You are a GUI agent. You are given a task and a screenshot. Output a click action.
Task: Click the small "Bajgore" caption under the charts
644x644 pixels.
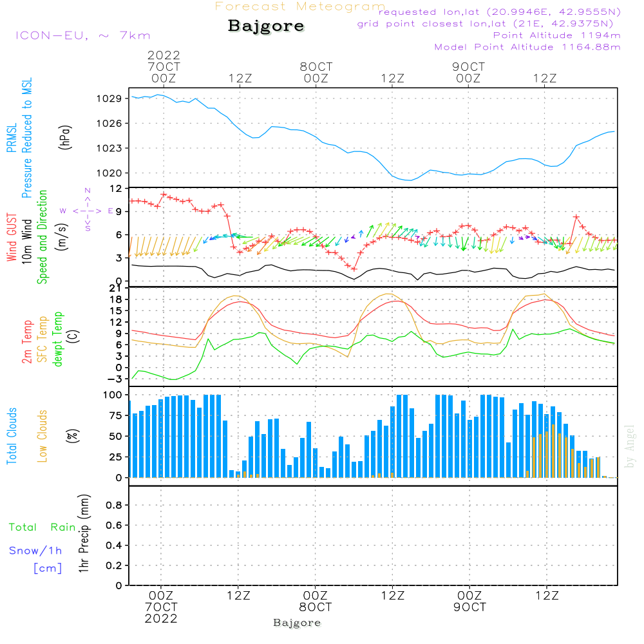pyautogui.click(x=297, y=623)
